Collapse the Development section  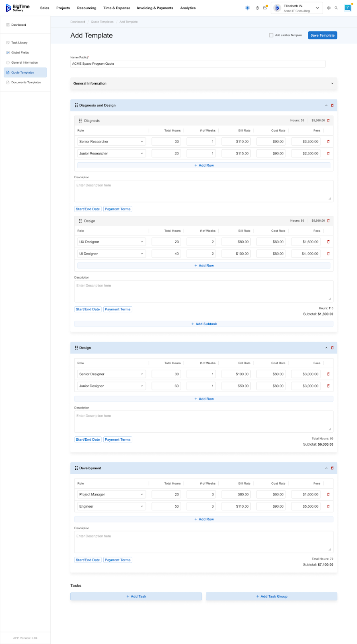[x=326, y=468]
